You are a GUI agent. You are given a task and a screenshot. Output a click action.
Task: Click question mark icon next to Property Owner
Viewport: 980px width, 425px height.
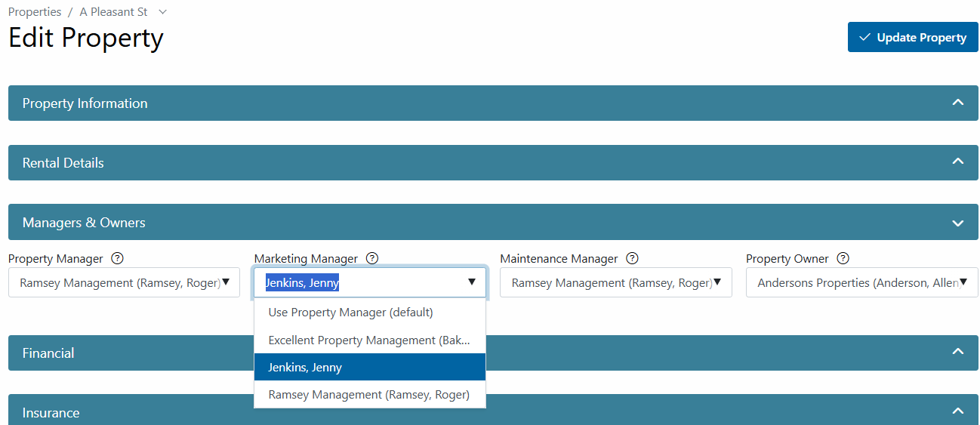click(843, 258)
